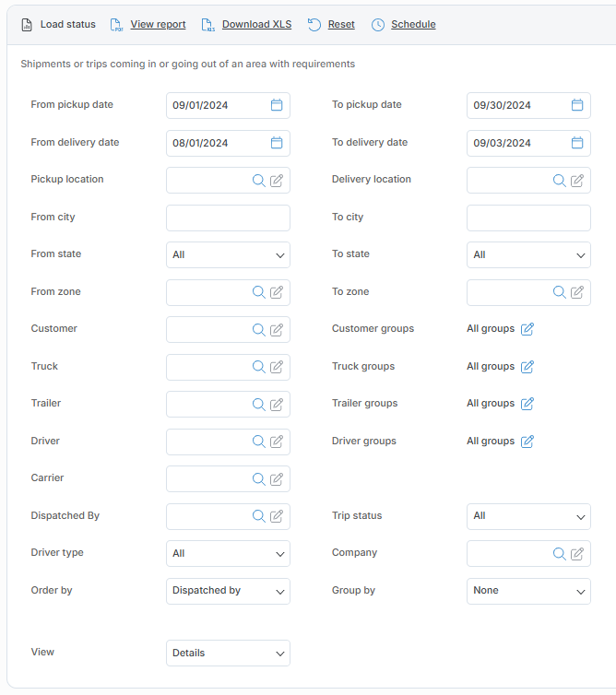Click edit icon in To zone field
This screenshot has height=695, width=616.
[x=577, y=292]
